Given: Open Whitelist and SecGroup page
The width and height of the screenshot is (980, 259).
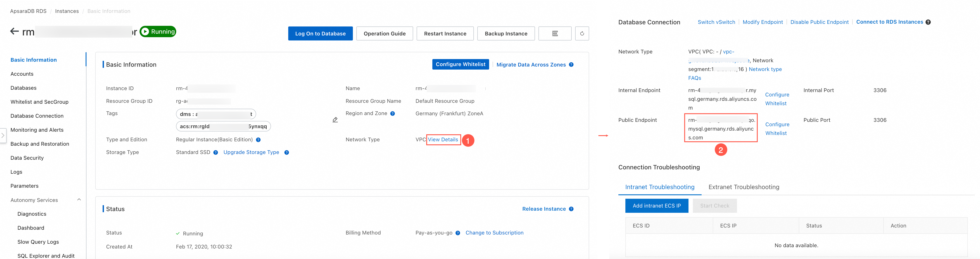Looking at the screenshot, I should point(40,102).
